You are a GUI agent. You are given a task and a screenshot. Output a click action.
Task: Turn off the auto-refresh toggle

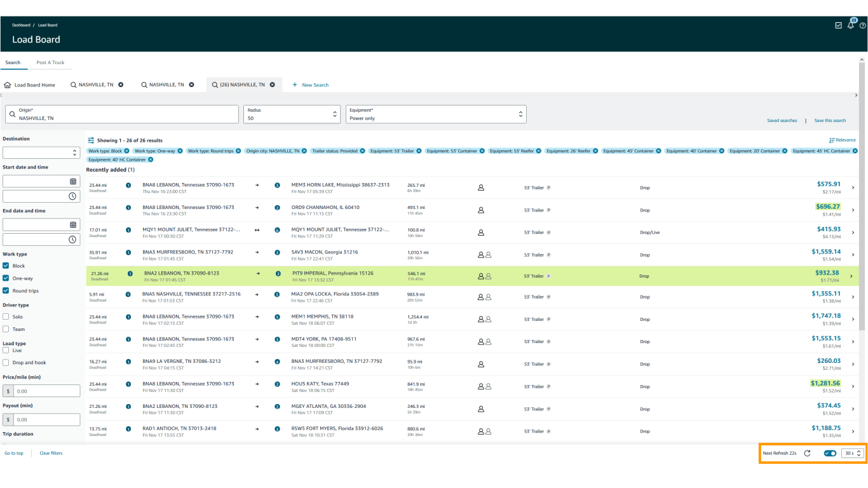[830, 453]
